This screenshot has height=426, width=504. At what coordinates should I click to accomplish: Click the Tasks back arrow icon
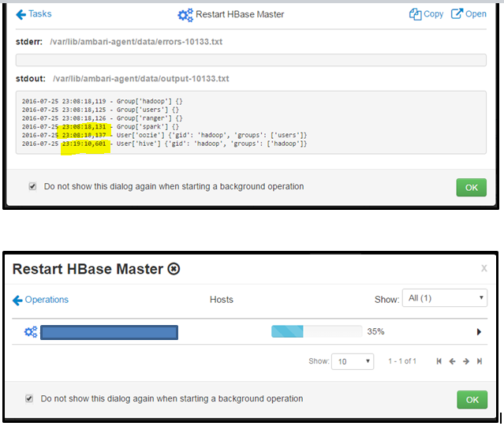point(21,14)
